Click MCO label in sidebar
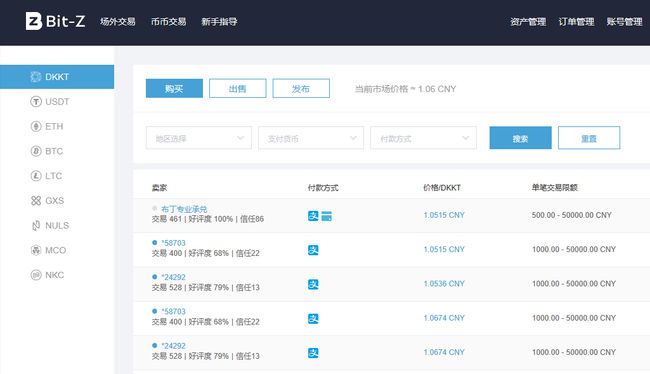Image resolution: width=650 pixels, height=374 pixels. [x=55, y=250]
